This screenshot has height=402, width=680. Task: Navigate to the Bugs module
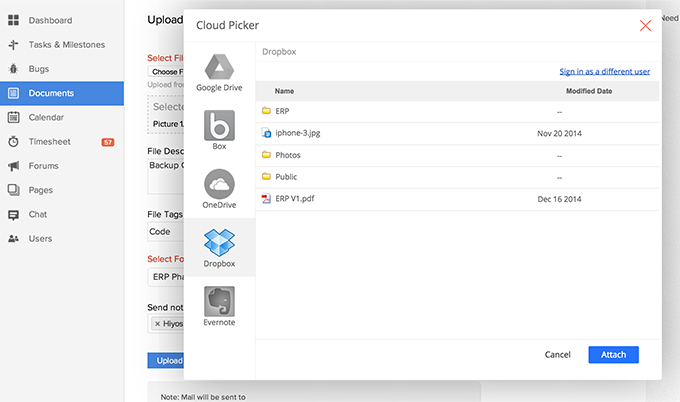pos(39,69)
